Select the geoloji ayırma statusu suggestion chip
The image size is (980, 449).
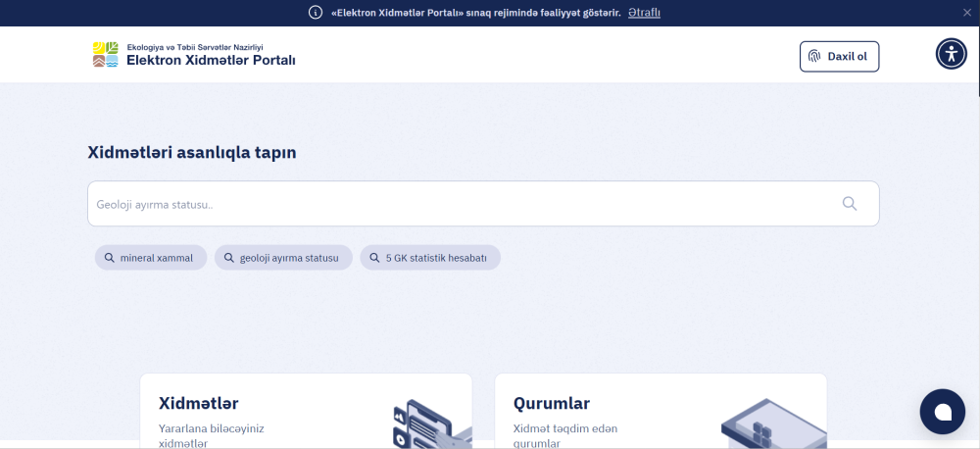click(283, 258)
